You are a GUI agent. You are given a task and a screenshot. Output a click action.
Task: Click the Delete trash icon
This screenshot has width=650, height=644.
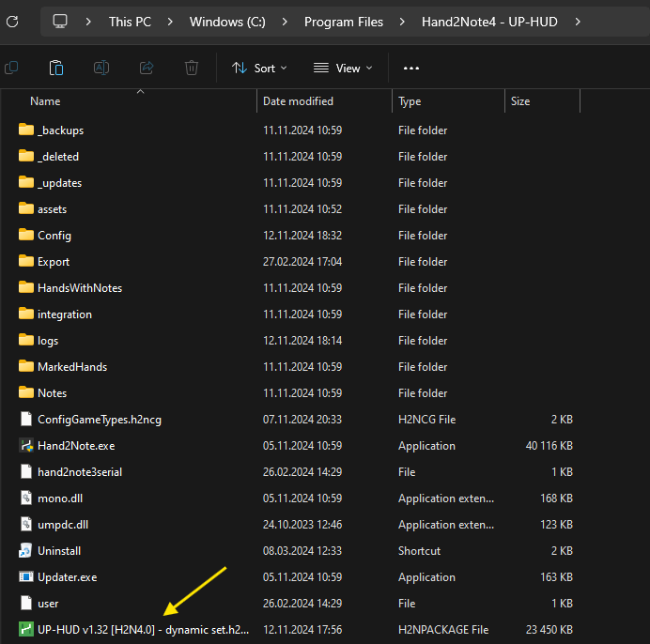pyautogui.click(x=191, y=68)
